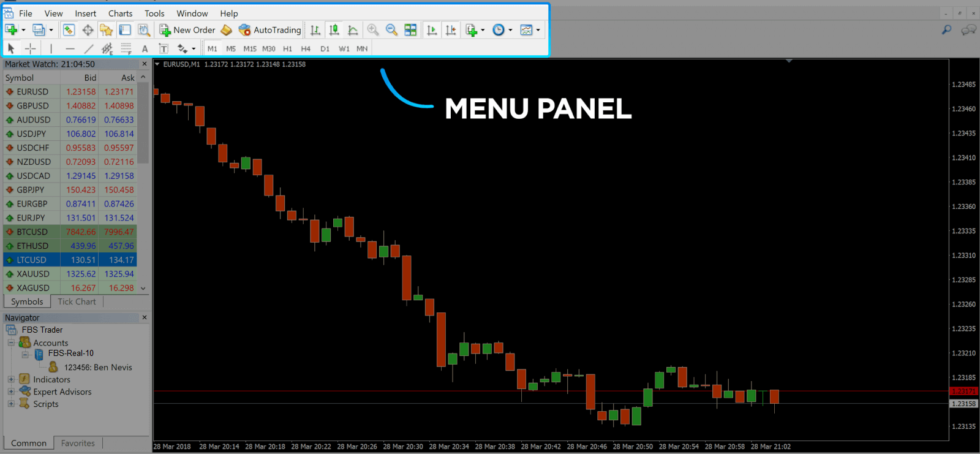Select the vertical line drawing tool

point(51,48)
